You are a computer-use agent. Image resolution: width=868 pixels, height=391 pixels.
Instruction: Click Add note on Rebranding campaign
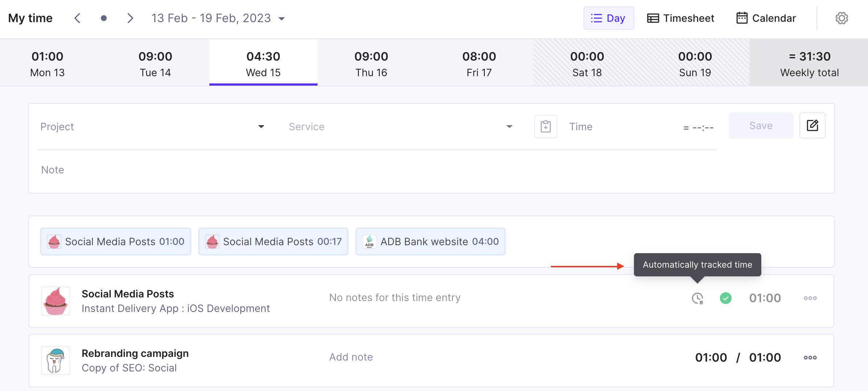click(351, 357)
